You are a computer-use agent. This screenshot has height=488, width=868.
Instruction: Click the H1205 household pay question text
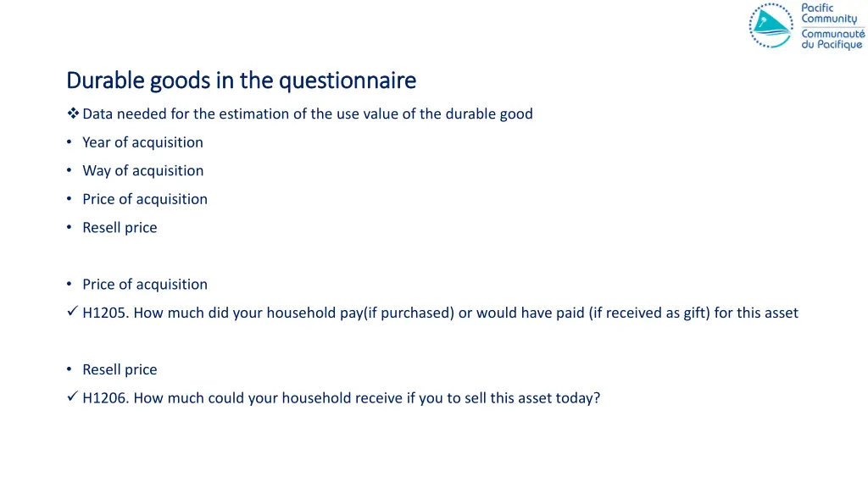point(440,313)
